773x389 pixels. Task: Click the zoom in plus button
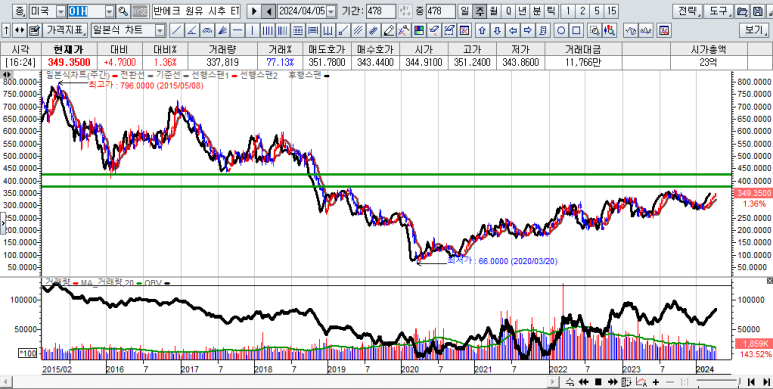(656, 382)
